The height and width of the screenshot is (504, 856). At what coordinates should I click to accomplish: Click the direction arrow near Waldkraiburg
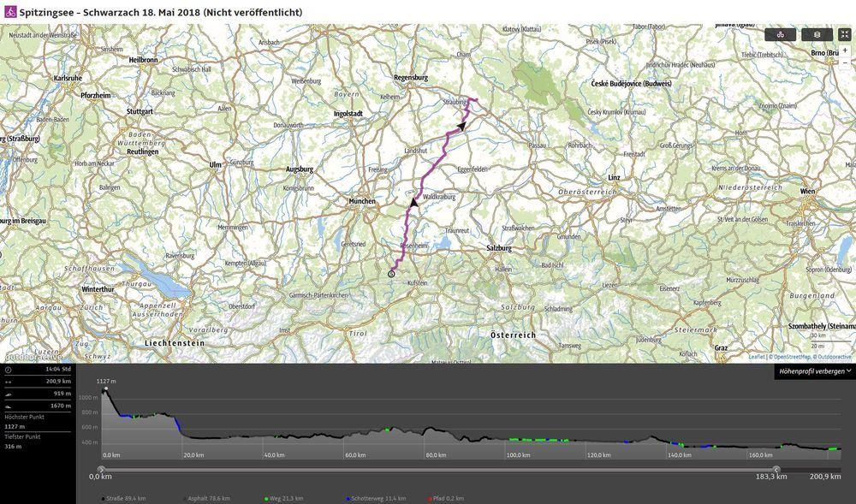(414, 203)
